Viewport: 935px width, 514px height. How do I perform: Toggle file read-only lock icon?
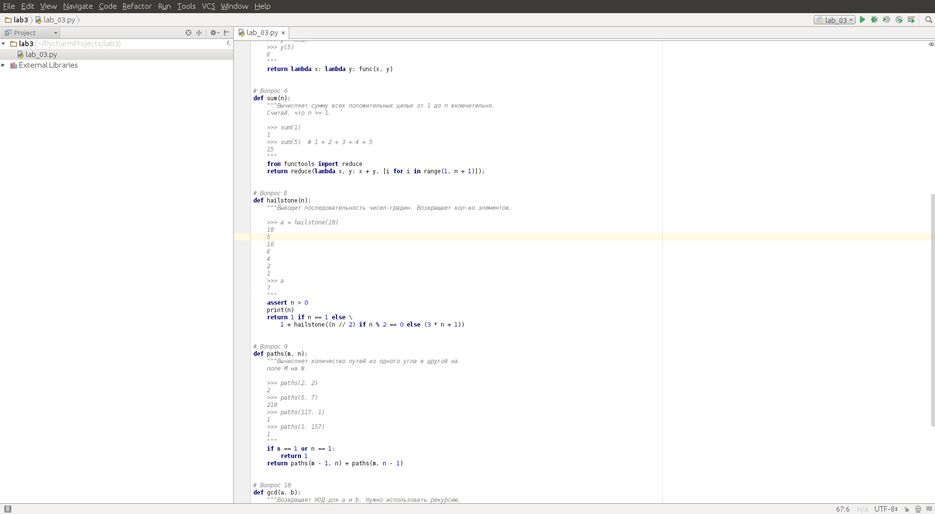point(907,509)
